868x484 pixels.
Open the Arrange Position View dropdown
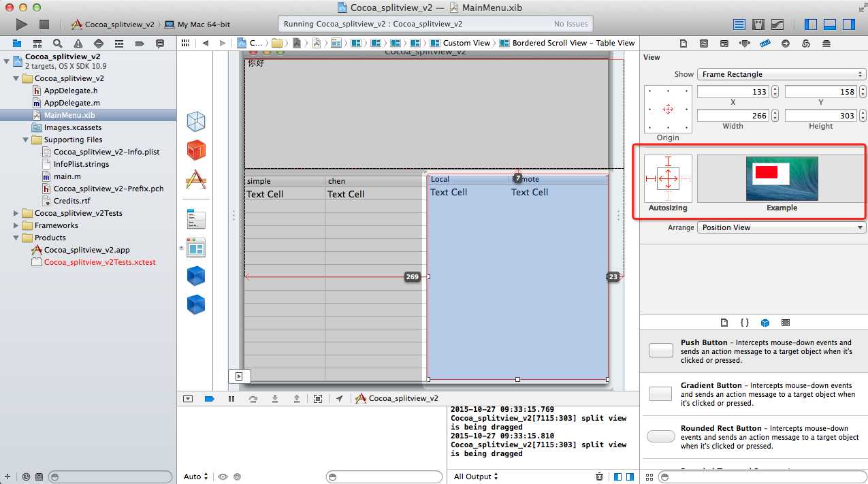[x=782, y=227]
